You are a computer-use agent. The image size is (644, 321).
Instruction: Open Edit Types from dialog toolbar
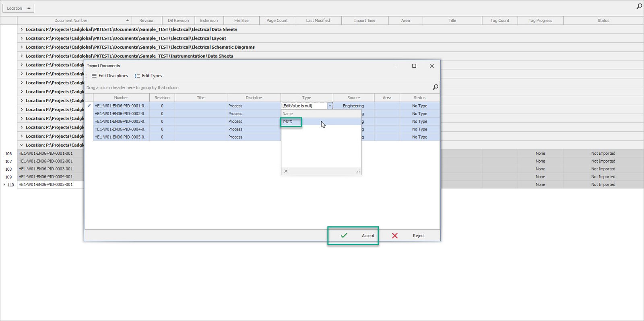(x=149, y=76)
